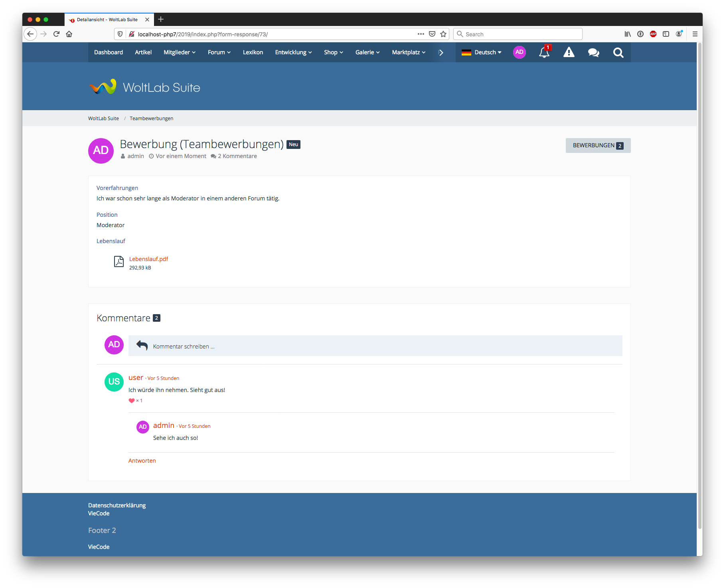Viewport: 725px width, 588px height.
Task: Expand the Mitglieder dropdown menu
Action: 179,52
